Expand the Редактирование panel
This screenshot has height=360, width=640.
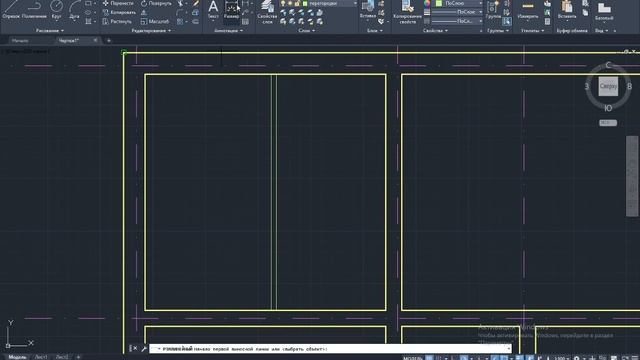pos(151,31)
